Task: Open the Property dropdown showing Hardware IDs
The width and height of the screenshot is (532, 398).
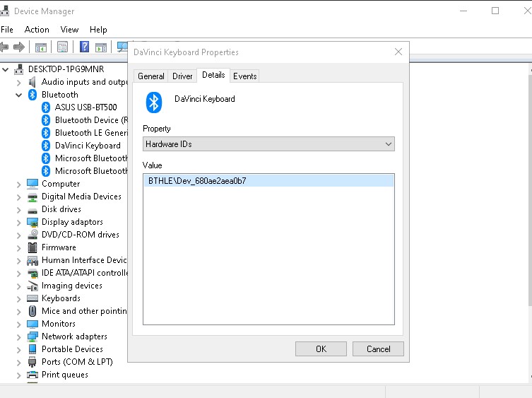Action: tap(268, 144)
